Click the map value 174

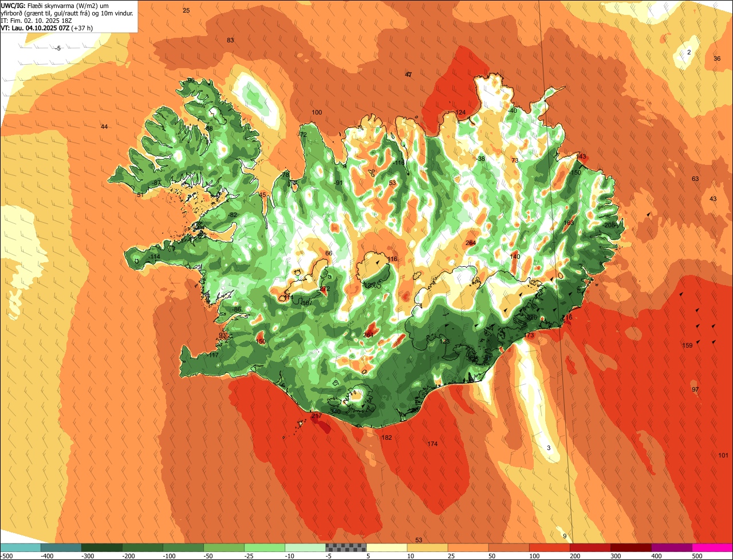432,444
